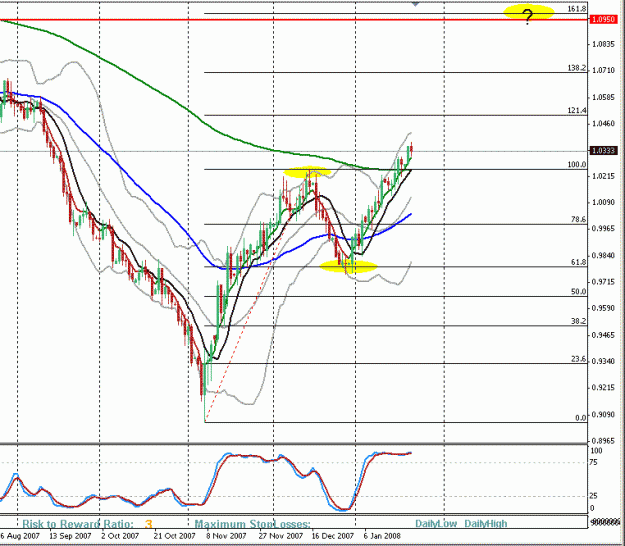The width and height of the screenshot is (625, 546).
Task: Click the 1.0585 price axis value
Action: [603, 97]
